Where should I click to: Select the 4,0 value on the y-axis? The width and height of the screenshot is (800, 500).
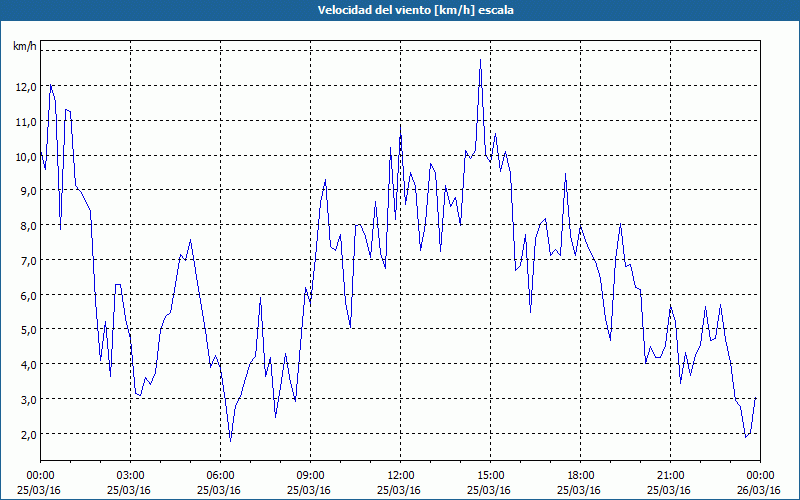point(28,364)
